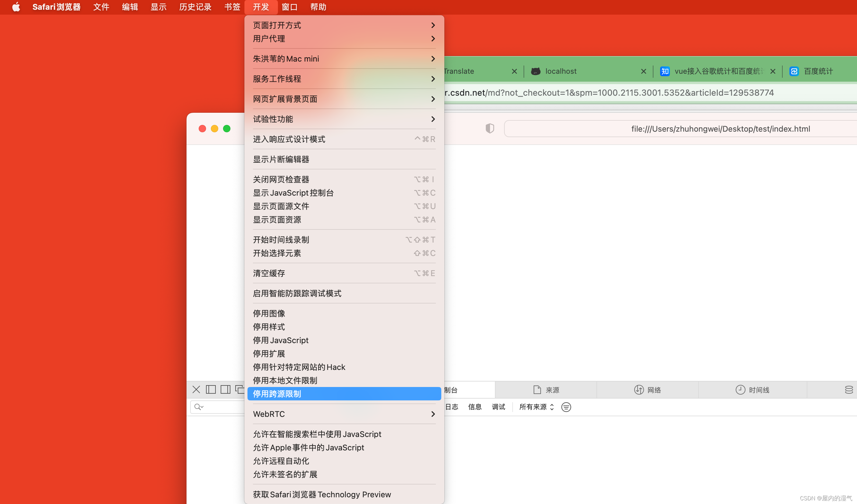Screen dimensions: 857x504
Task: Open the 来源 sources tab
Action: click(546, 390)
